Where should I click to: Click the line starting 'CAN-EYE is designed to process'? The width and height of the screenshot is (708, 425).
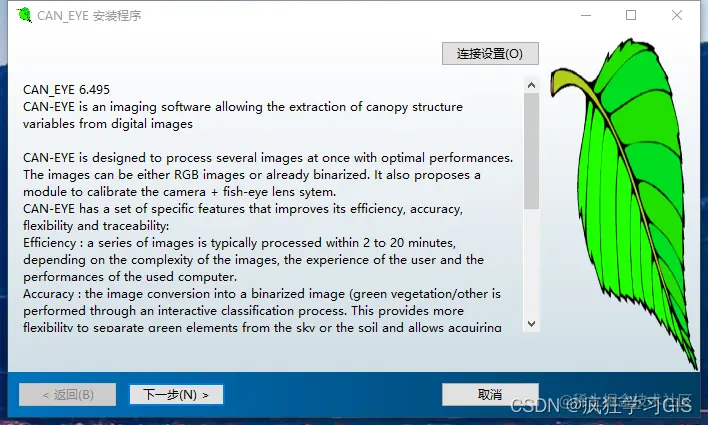click(x=268, y=158)
